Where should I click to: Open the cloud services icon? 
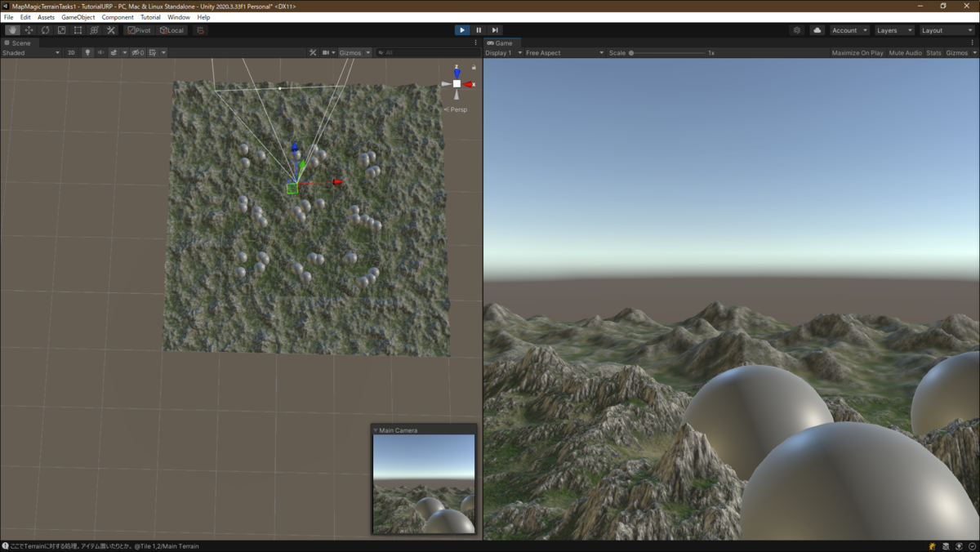click(x=817, y=30)
